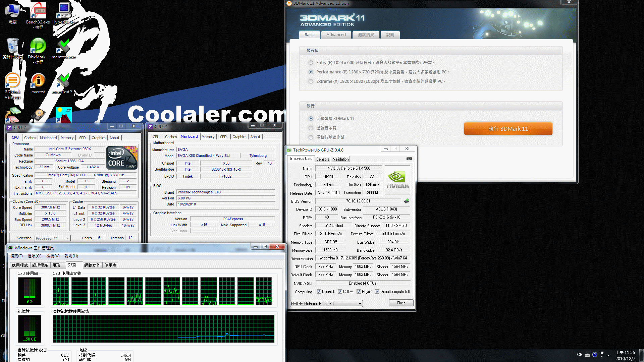The width and height of the screenshot is (644, 362).
Task: Launch the ATTO Bench32.exe shortcut
Action: point(38,15)
